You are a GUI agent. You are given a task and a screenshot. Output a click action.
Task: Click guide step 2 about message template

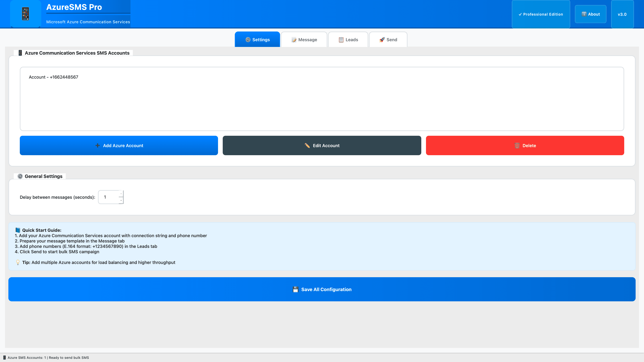(69, 241)
